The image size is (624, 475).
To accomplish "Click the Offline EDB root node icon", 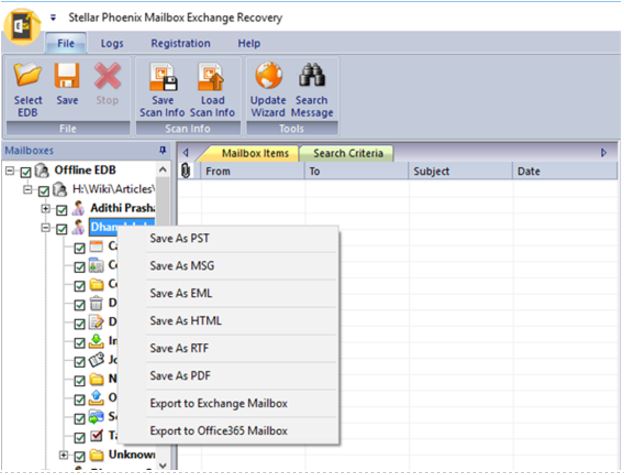I will (x=42, y=170).
